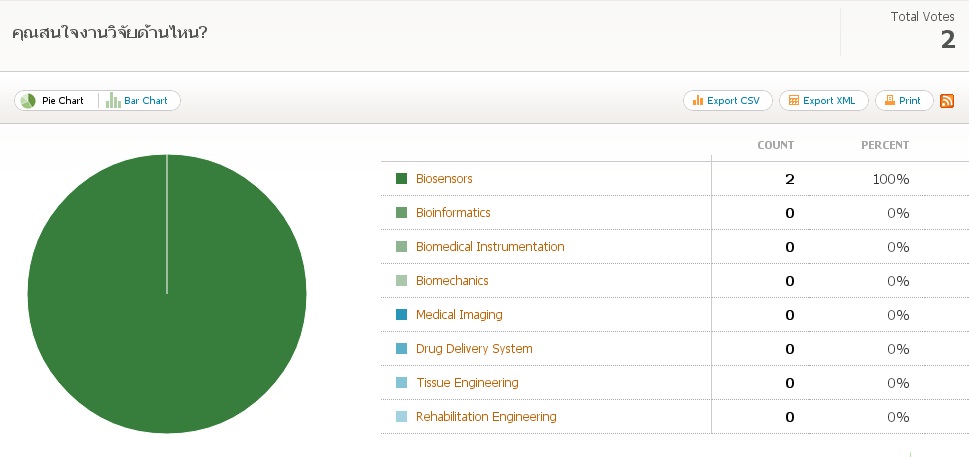Open the Biomechanics option link
This screenshot has height=457, width=969.
coord(452,281)
